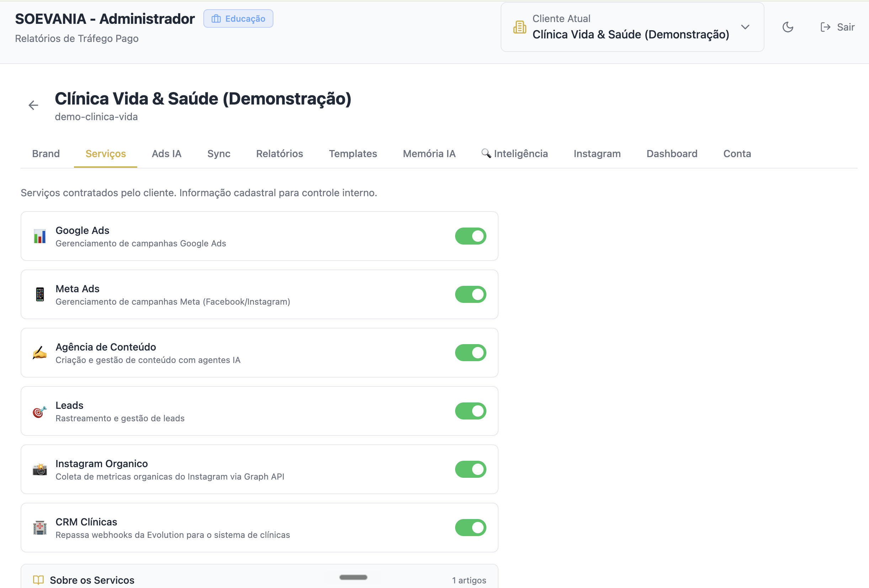Click the 1 artigos label
Image resolution: width=869 pixels, height=588 pixels.
coord(469,580)
